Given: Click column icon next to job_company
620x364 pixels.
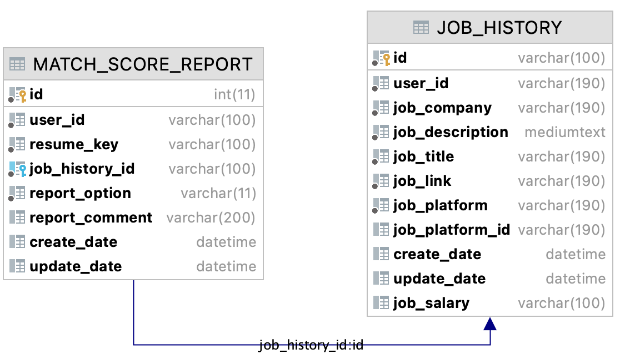Looking at the screenshot, I should [381, 108].
